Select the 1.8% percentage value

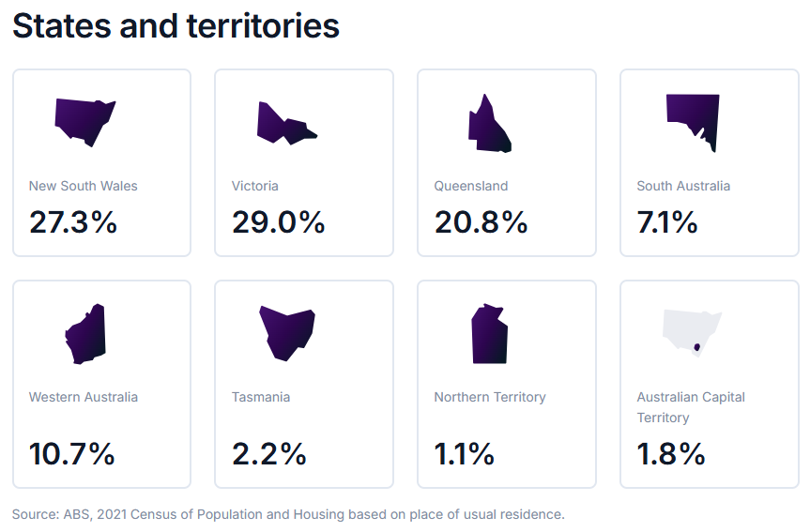pos(671,454)
